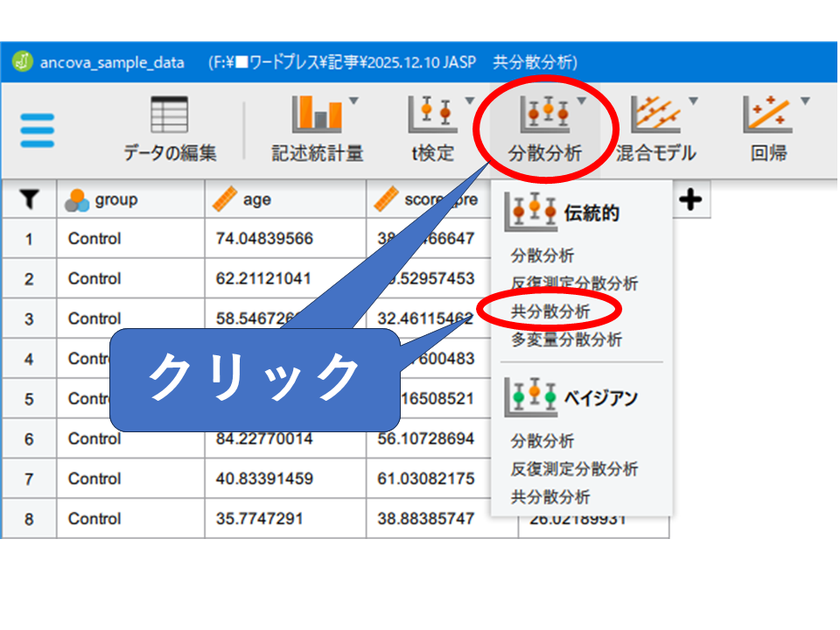Add a new column with plus button
Screen dimensions: 840x630
click(690, 200)
